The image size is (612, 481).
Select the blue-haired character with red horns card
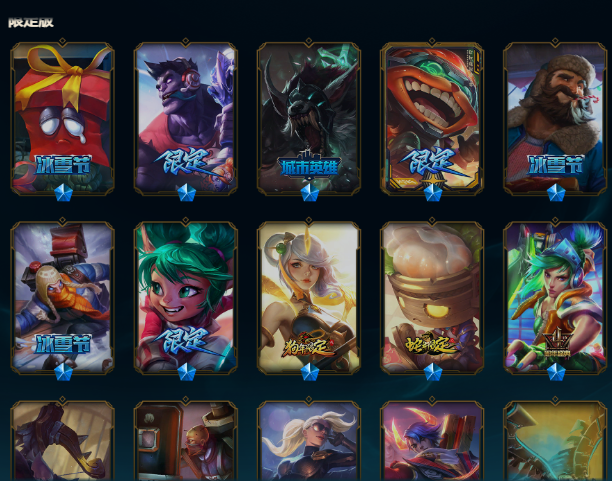[432, 441]
